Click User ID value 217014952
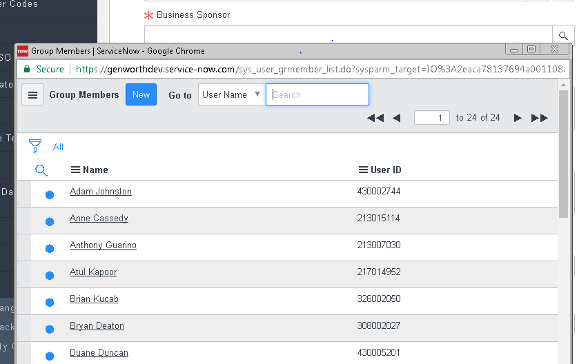 [x=379, y=272]
